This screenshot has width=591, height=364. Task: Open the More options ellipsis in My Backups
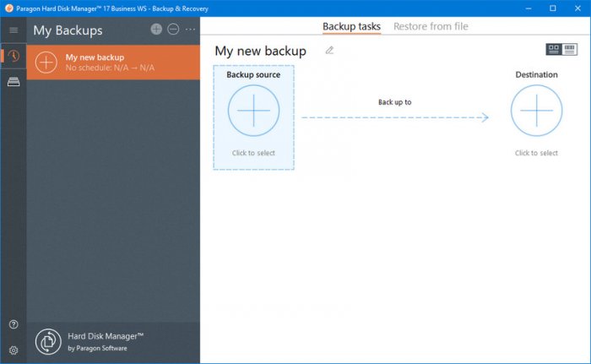[x=190, y=30]
